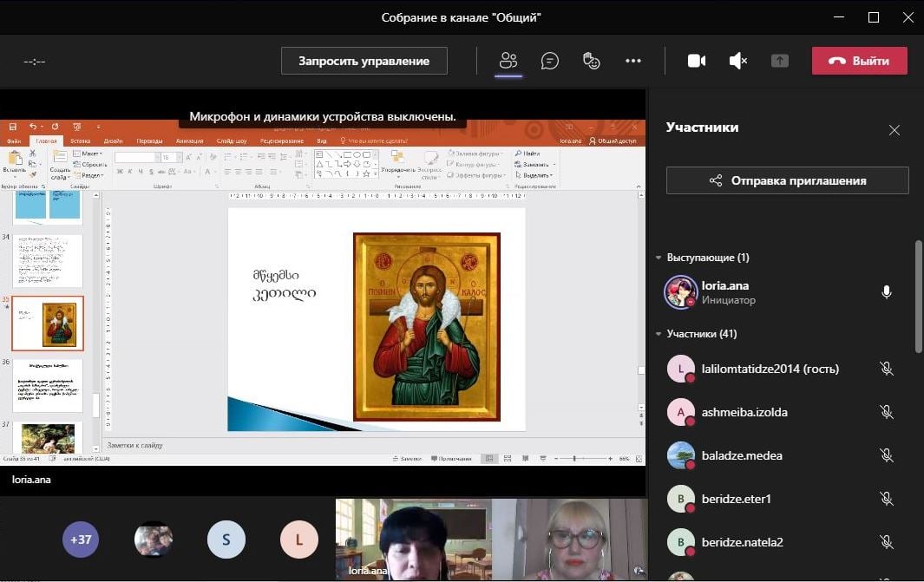Viewport: 924px width, 582px height.
Task: Click the Save icon in PowerPoint quick access bar
Action: tap(12, 127)
